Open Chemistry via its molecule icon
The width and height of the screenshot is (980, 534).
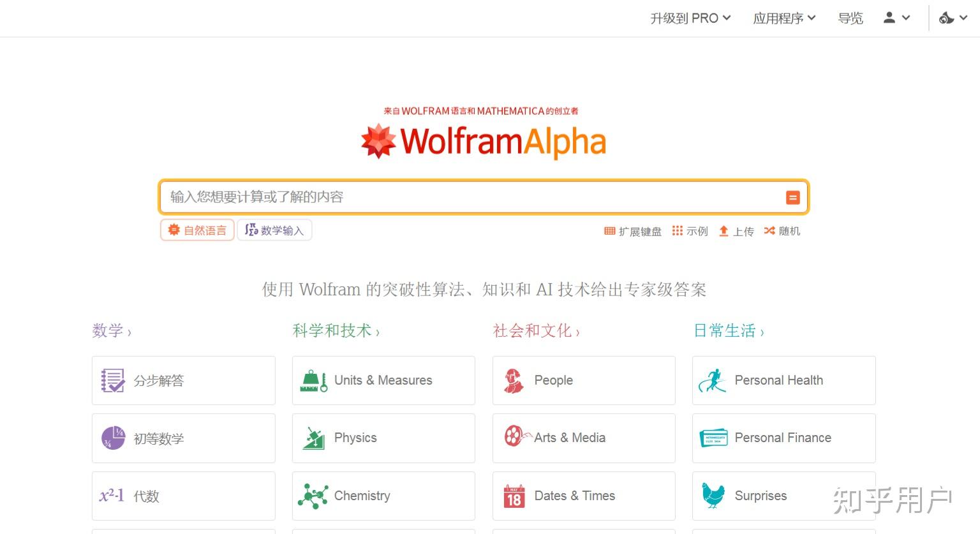312,496
